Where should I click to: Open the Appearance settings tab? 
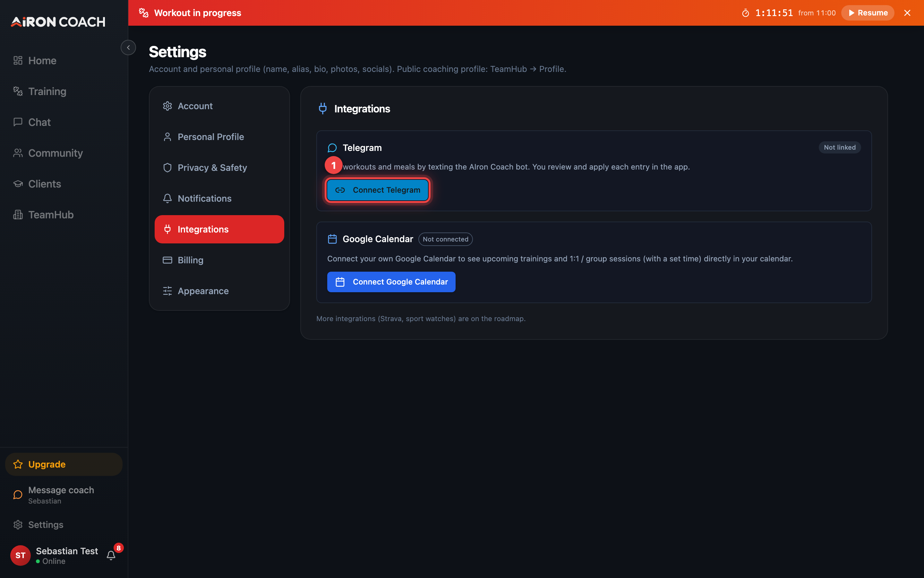(219, 291)
